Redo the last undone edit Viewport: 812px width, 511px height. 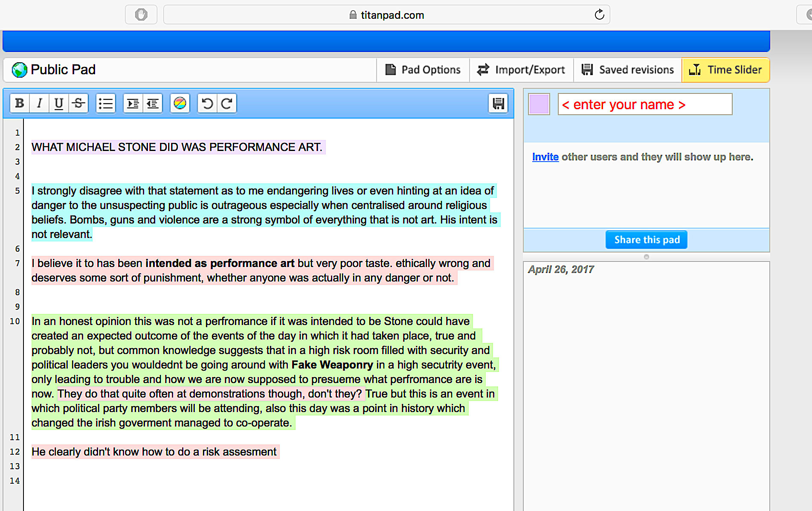click(x=227, y=104)
